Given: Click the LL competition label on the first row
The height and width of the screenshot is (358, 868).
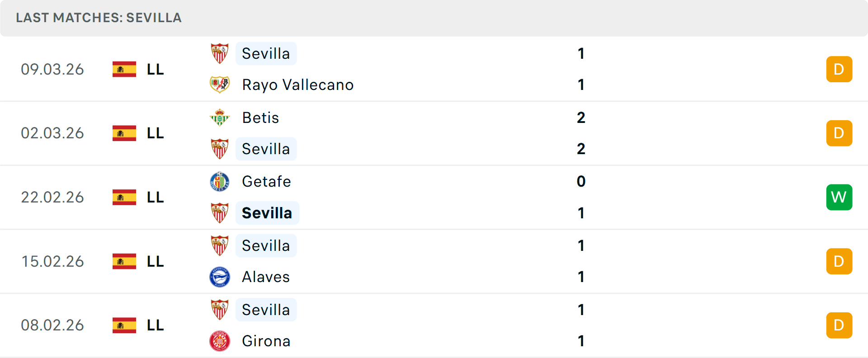Looking at the screenshot, I should click(154, 69).
